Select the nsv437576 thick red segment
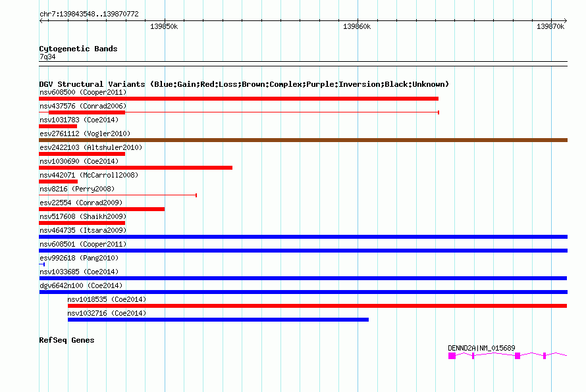The height and width of the screenshot is (392, 586). (x=87, y=112)
